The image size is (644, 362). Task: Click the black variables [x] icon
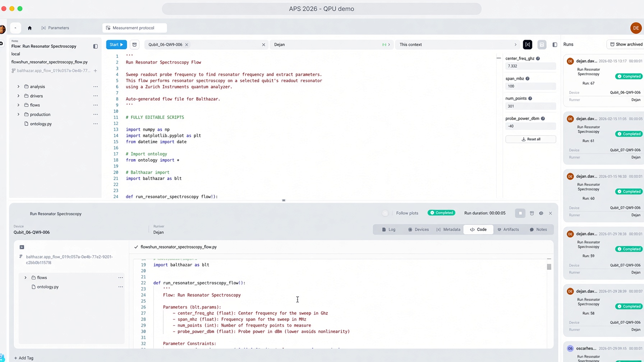pyautogui.click(x=528, y=45)
